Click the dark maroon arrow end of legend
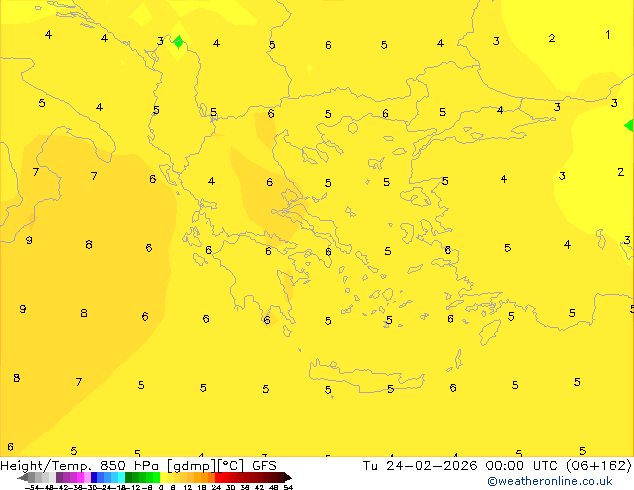634x490 pixels. click(288, 477)
